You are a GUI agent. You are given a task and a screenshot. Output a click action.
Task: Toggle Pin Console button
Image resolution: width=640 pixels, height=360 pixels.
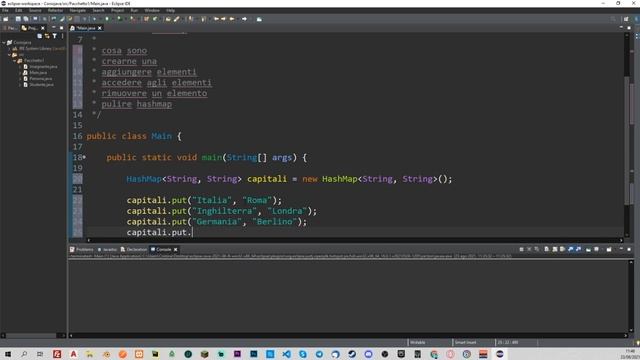coord(589,249)
